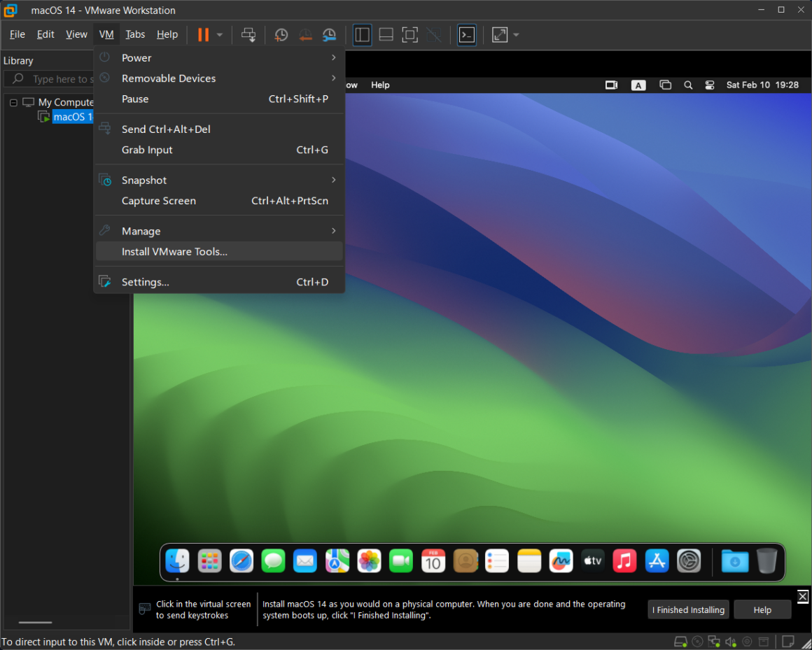The image size is (812, 650).
Task: Open the Apple TV app in the dock
Action: pos(593,561)
